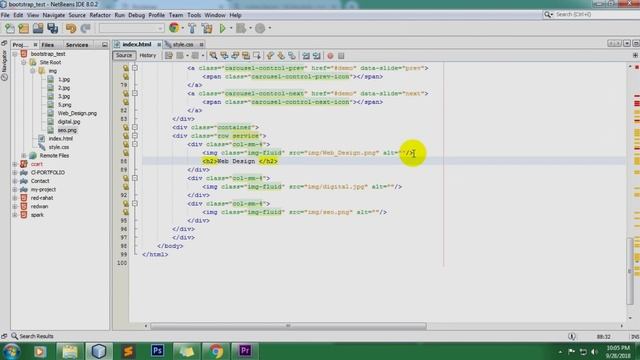
Task: Click Find Selection icon in editor toolbar
Action: click(x=213, y=56)
